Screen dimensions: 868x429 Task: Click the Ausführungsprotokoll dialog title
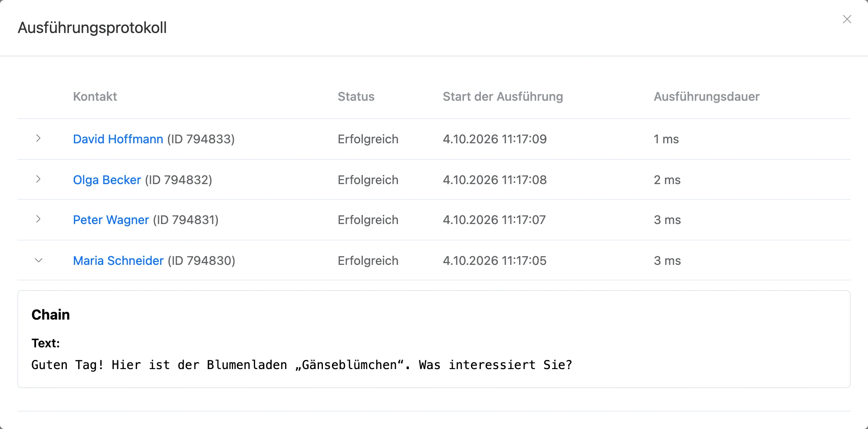coord(92,28)
